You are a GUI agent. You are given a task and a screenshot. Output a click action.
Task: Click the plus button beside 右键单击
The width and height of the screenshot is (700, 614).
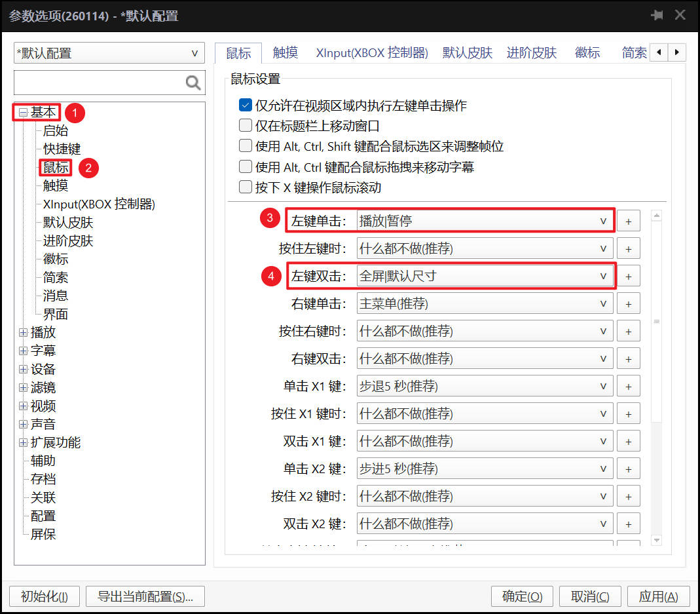point(629,304)
